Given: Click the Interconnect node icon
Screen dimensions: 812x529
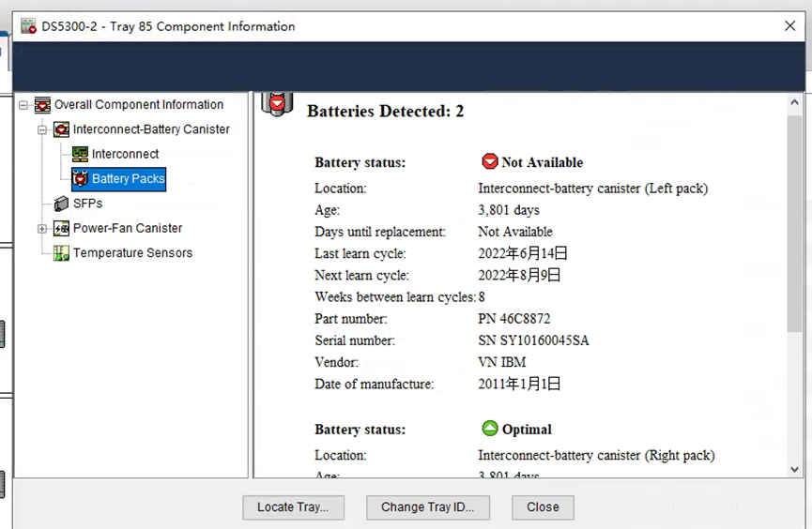Looking at the screenshot, I should coord(80,154).
